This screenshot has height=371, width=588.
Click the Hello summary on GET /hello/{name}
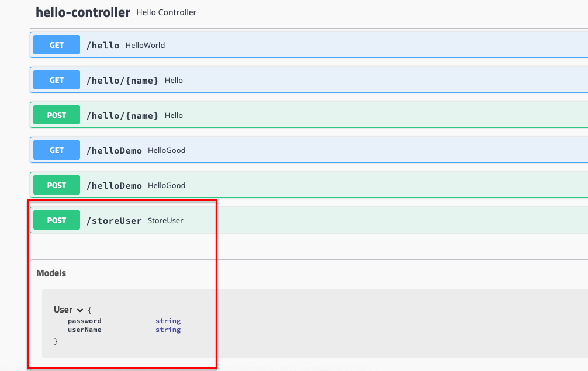pos(174,80)
